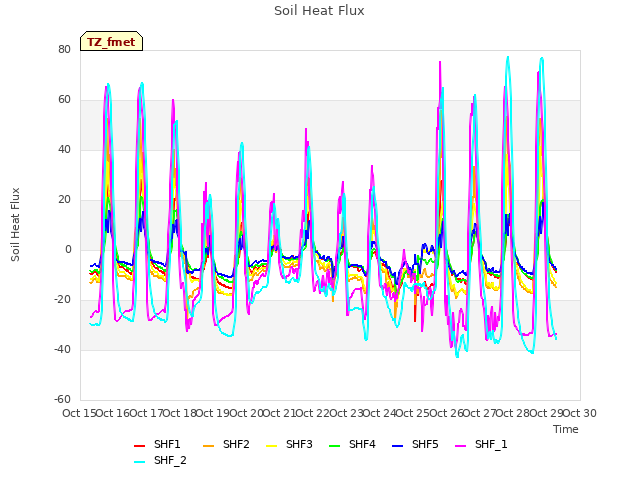Click the -20 y-axis tick label
The height and width of the screenshot is (480, 640).
[x=62, y=300]
